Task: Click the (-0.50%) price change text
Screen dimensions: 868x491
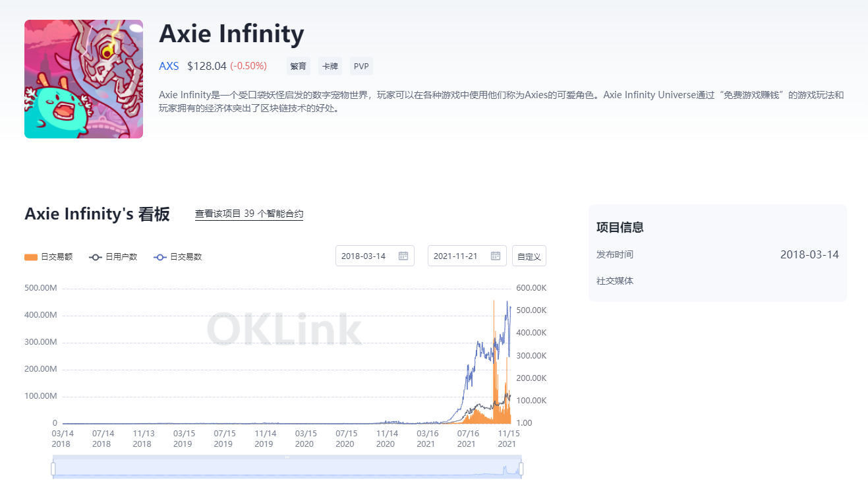Action: click(248, 66)
